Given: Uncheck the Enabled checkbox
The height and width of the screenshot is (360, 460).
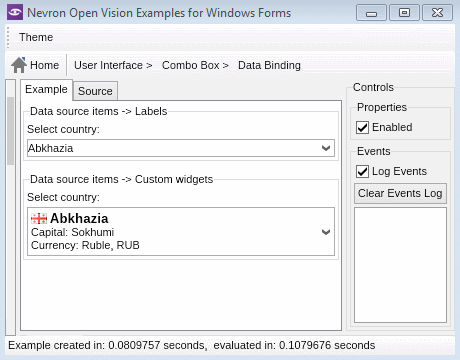Looking at the screenshot, I should (362, 127).
